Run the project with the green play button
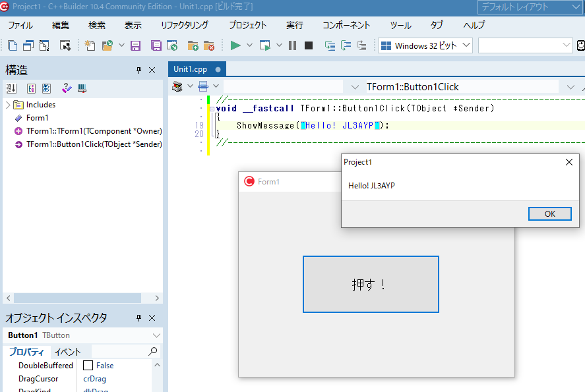585x392 pixels. click(x=235, y=45)
